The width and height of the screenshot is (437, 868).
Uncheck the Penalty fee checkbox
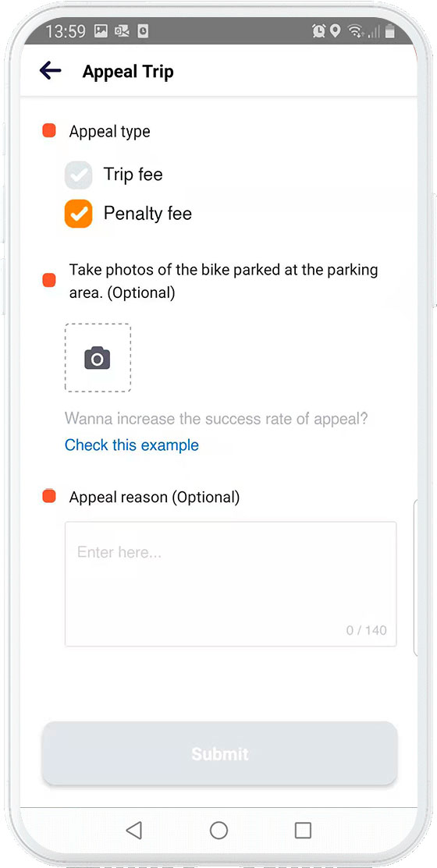click(78, 214)
